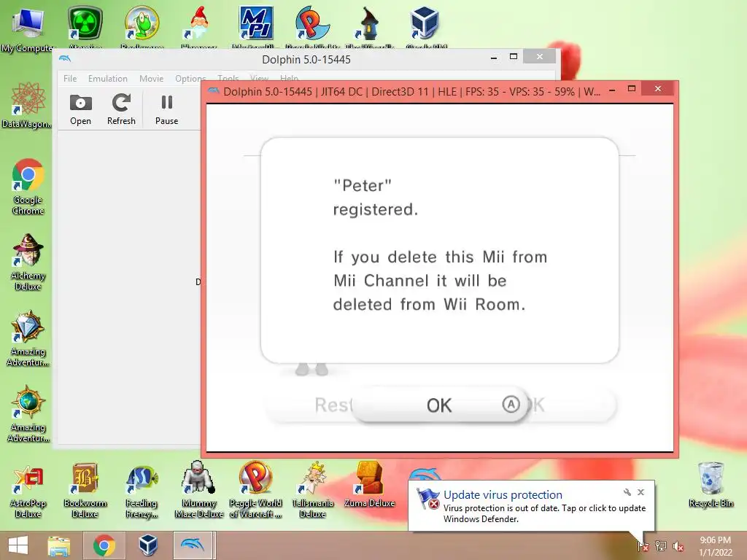
Task: Minimize the Dolphin game render window
Action: pyautogui.click(x=612, y=90)
